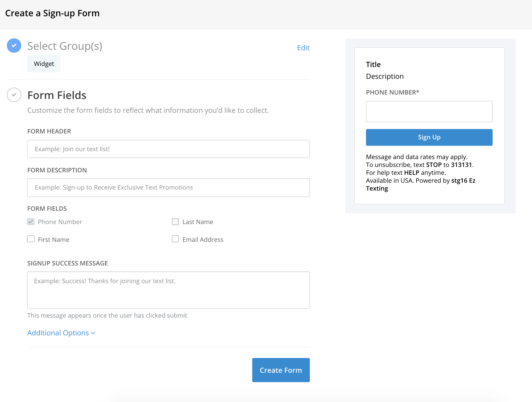Image resolution: width=532 pixels, height=402 pixels.
Task: Open the Edit option for Select Group(s)
Action: (303, 47)
